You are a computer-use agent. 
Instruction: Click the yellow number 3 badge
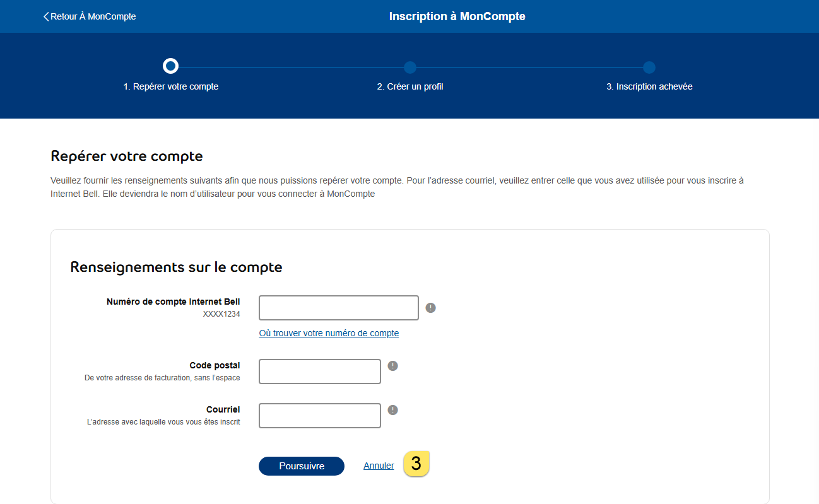click(x=416, y=464)
